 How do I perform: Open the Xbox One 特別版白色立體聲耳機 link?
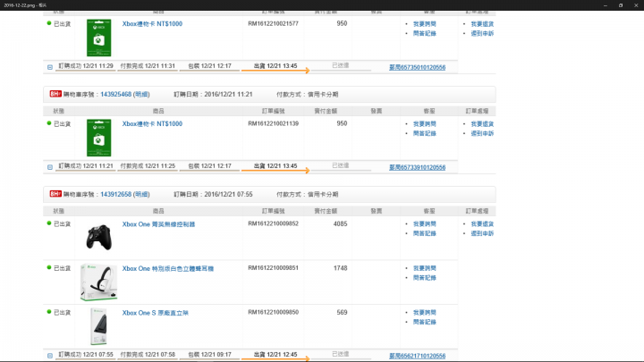coord(168,268)
